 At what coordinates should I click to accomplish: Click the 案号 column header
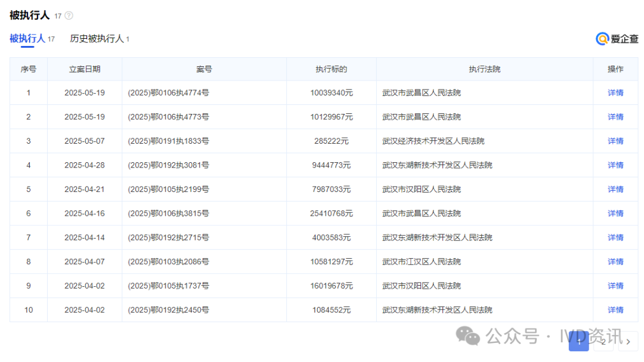204,69
